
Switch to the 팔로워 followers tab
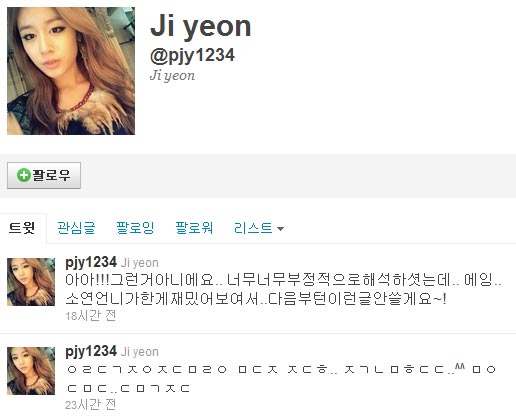coord(194,228)
